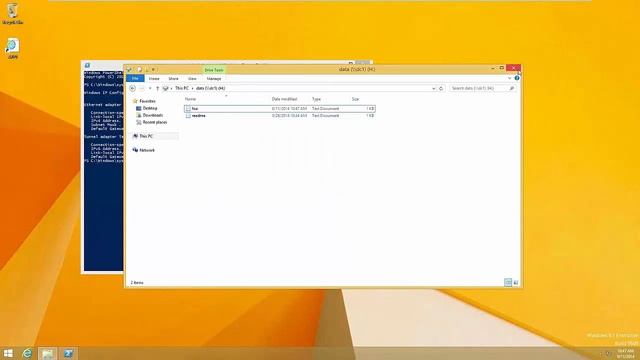The image size is (640, 360).
Task: Select Desktop in the navigation pane
Action: 150,108
